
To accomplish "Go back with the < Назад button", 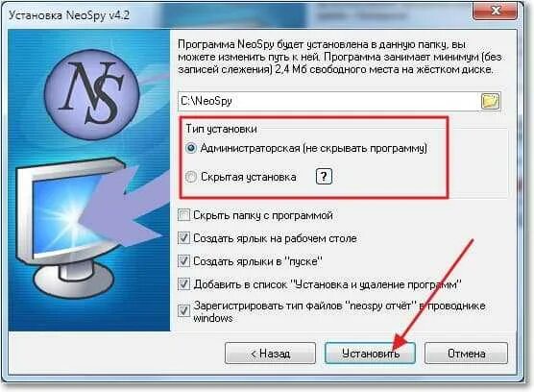I will tap(271, 354).
